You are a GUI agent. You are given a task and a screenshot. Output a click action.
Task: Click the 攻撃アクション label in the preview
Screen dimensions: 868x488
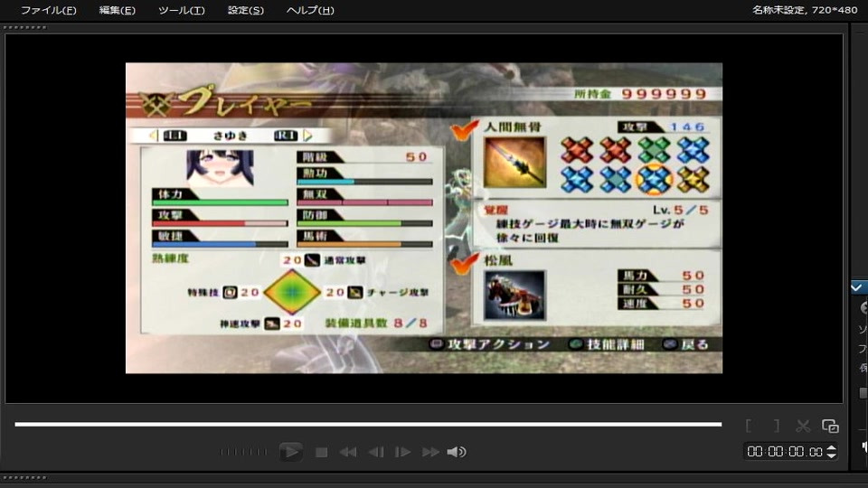point(498,344)
